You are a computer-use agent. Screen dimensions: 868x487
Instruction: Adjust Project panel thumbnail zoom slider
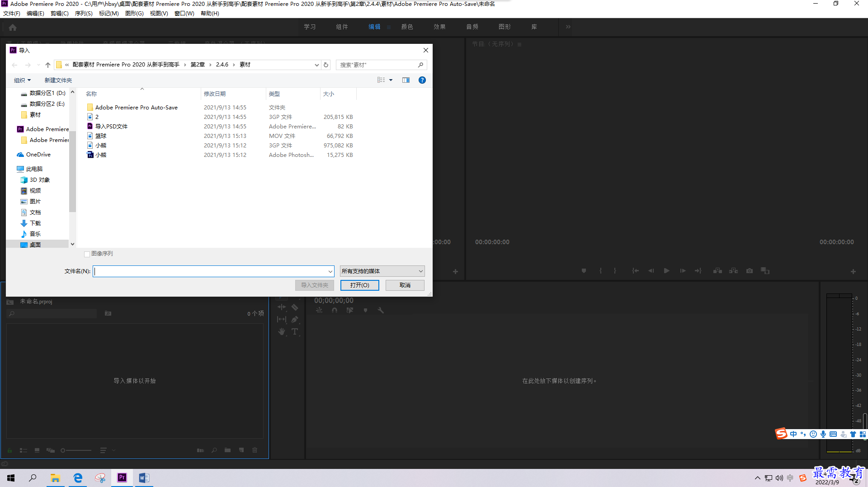[x=76, y=450]
